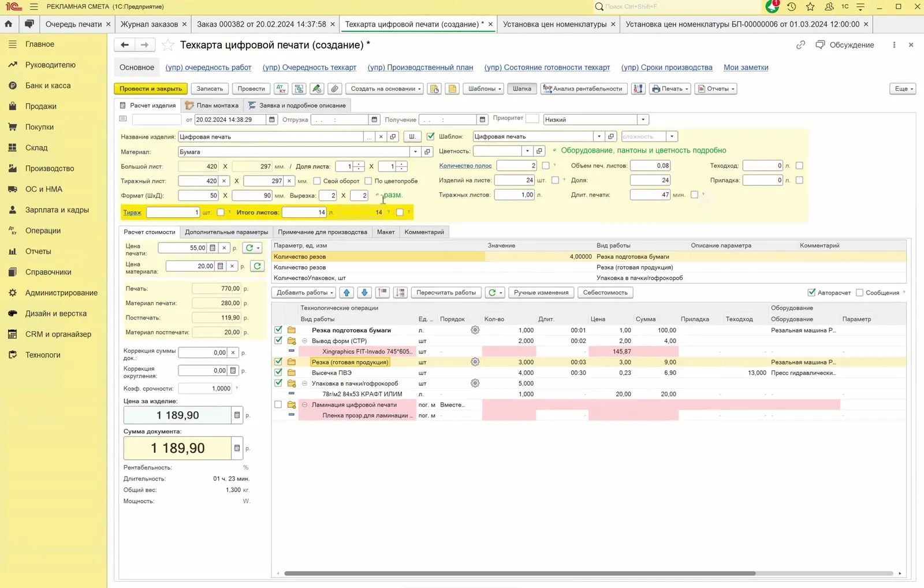Check Ламинация цифровой печати row checkbox

click(278, 405)
